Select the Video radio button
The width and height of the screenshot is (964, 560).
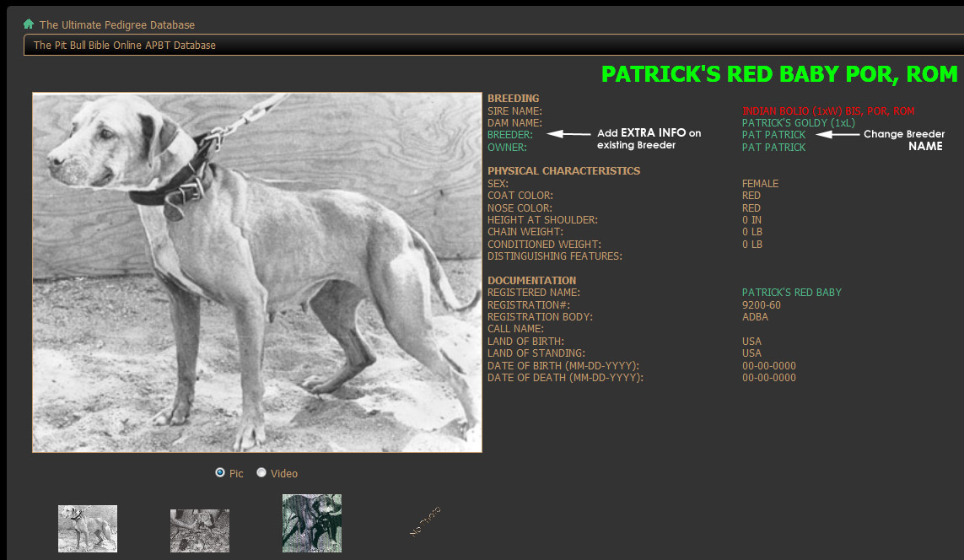261,473
